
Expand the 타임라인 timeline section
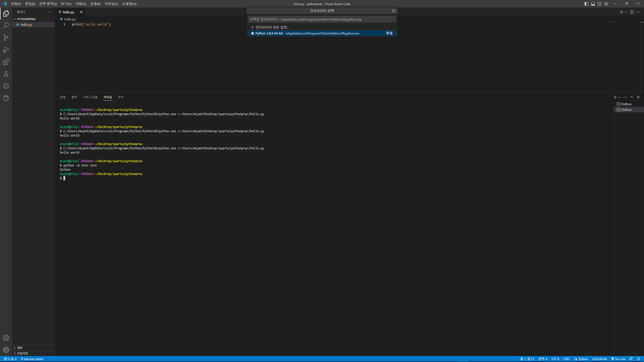pos(33,353)
